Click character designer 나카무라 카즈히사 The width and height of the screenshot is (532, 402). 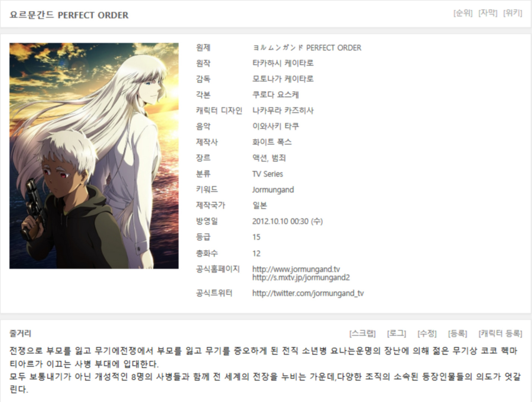[283, 111]
